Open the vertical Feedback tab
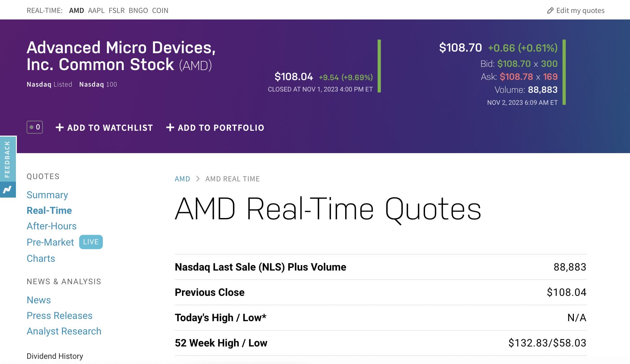The width and height of the screenshot is (630, 364). click(x=7, y=159)
